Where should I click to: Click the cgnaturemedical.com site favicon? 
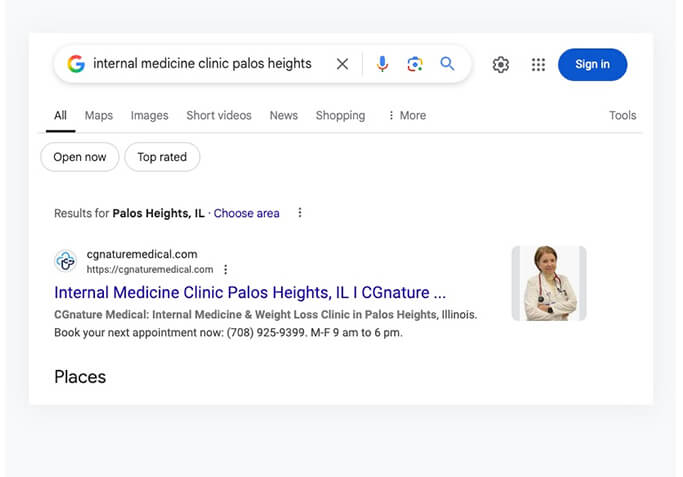(x=66, y=261)
